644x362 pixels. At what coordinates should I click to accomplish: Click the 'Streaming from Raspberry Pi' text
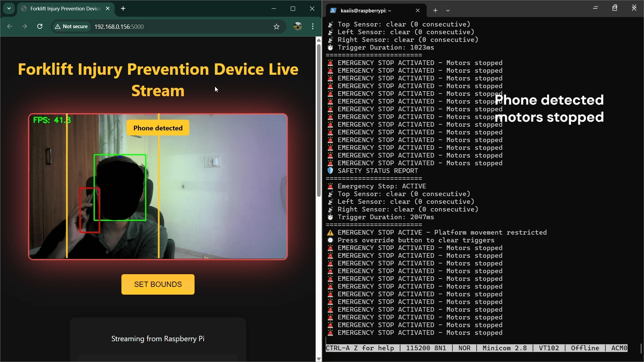pos(158,339)
